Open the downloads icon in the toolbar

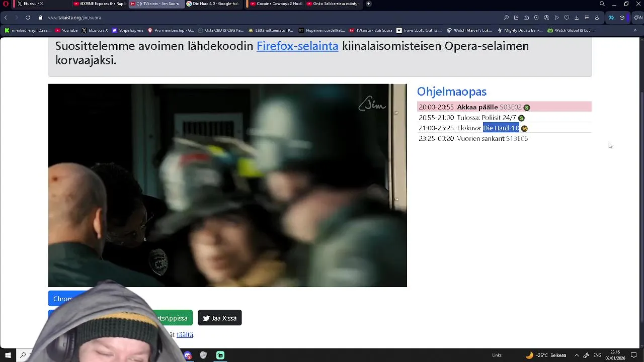coord(577,18)
